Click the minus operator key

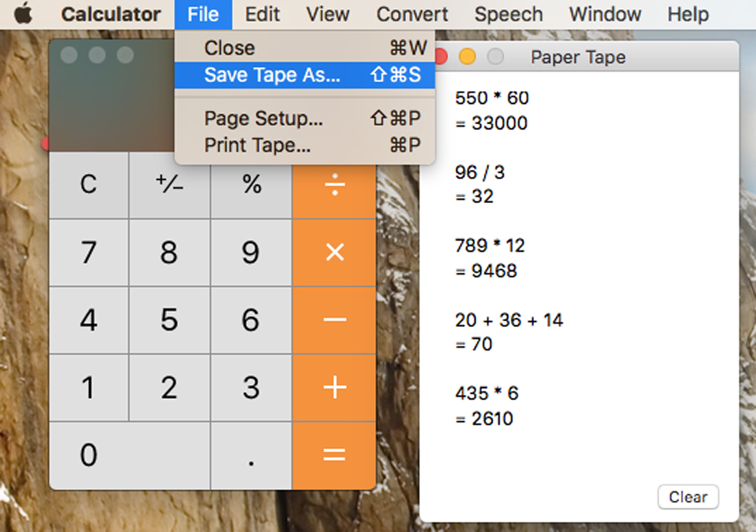(x=334, y=320)
